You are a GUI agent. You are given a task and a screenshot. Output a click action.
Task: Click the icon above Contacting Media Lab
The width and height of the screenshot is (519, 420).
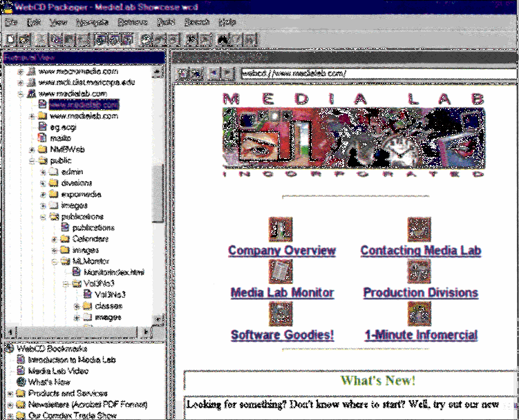click(x=419, y=229)
